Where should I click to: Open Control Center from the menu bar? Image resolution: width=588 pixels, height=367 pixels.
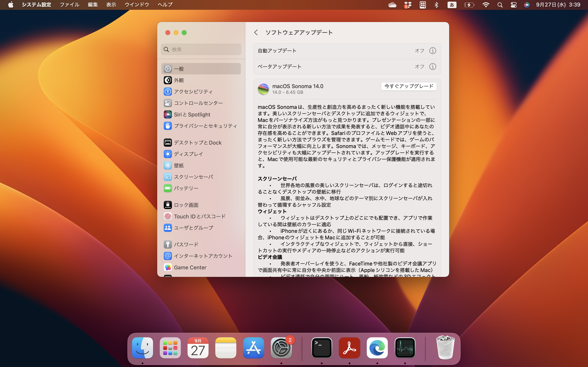[513, 5]
